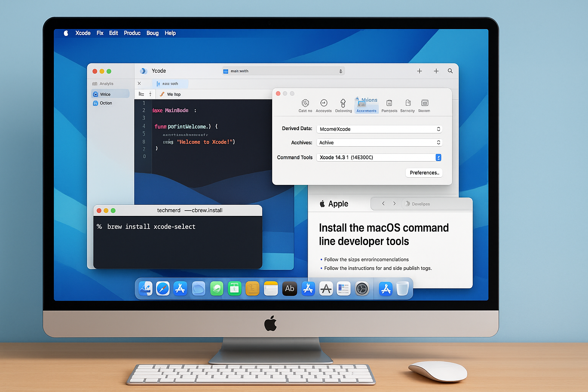Switch to the open file tab in the editor
The height and width of the screenshot is (392, 588).
click(x=170, y=83)
